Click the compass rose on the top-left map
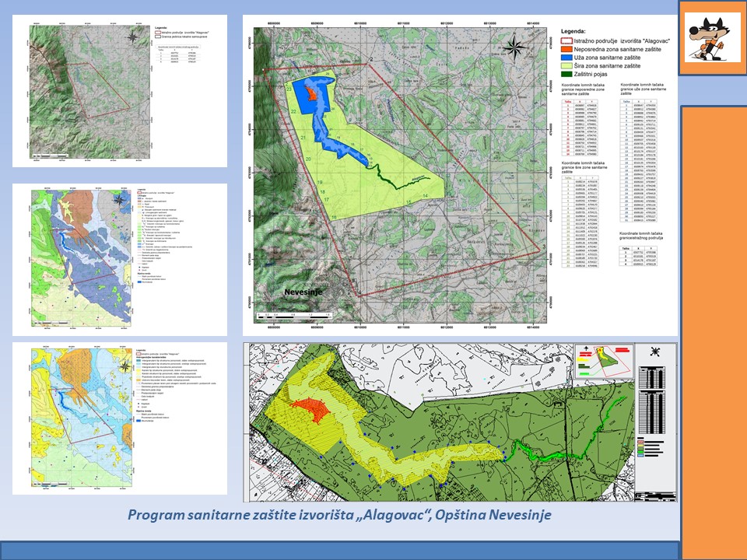Image resolution: width=747 pixels, height=560 pixels. [x=135, y=35]
